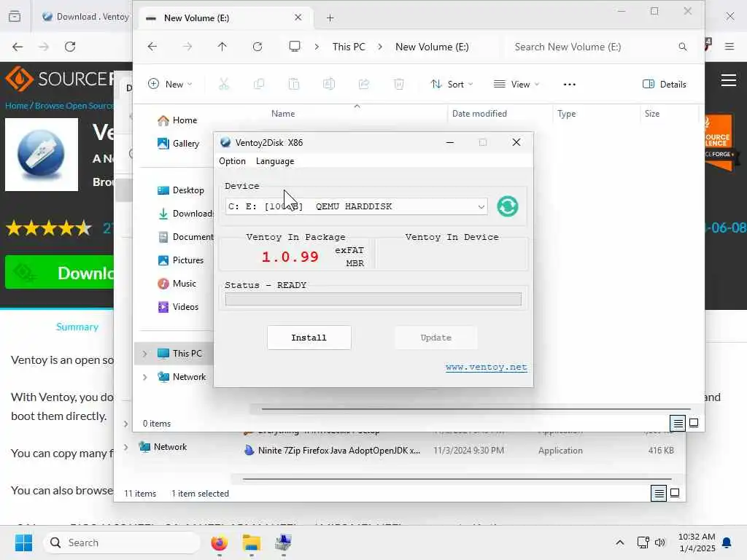The image size is (747, 560).
Task: Click the Copy icon in Explorer toolbar
Action: click(x=259, y=85)
